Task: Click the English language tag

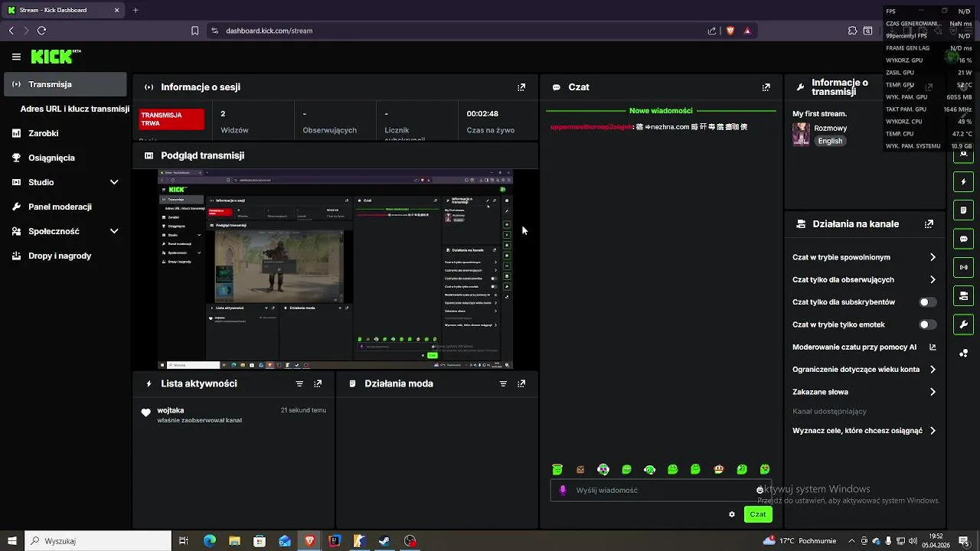Action: pyautogui.click(x=830, y=141)
